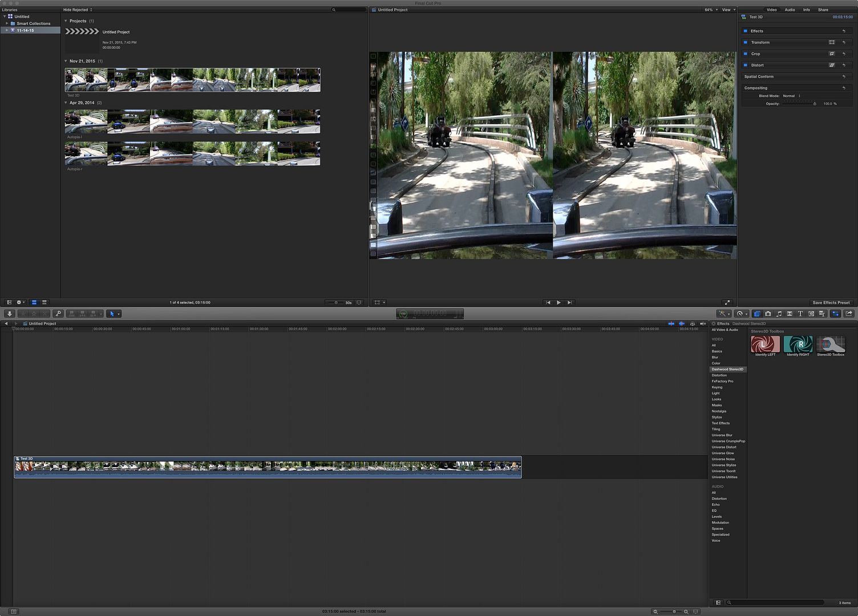Click Save Effects Preset button
858x616 pixels.
coord(831,302)
